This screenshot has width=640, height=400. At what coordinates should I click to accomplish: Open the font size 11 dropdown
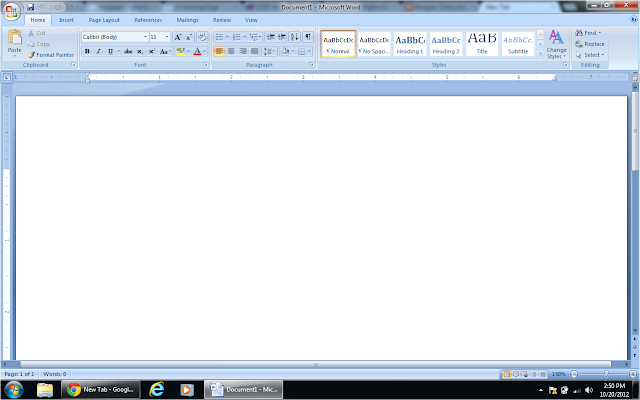click(167, 37)
